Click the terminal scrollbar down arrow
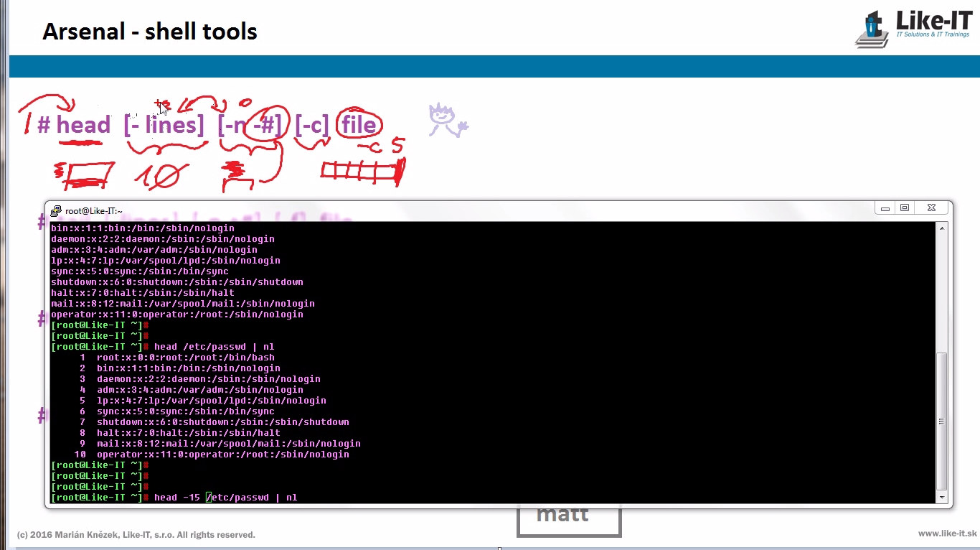 tap(941, 497)
